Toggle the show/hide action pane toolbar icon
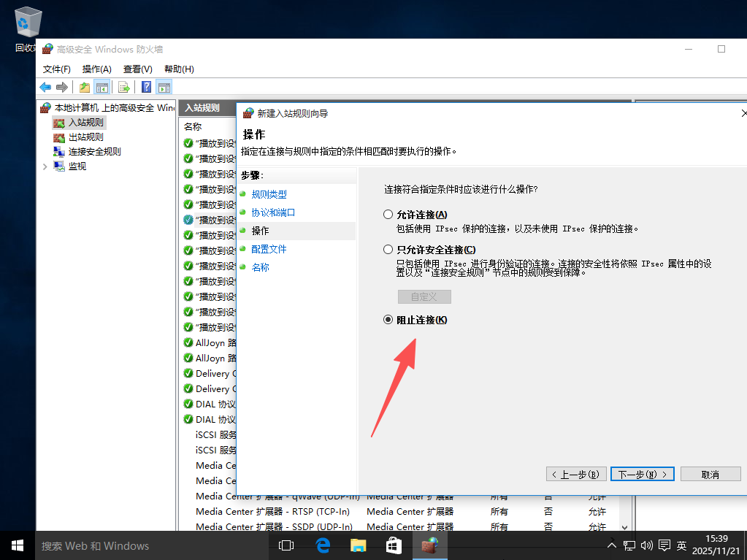747x560 pixels. pos(164,87)
